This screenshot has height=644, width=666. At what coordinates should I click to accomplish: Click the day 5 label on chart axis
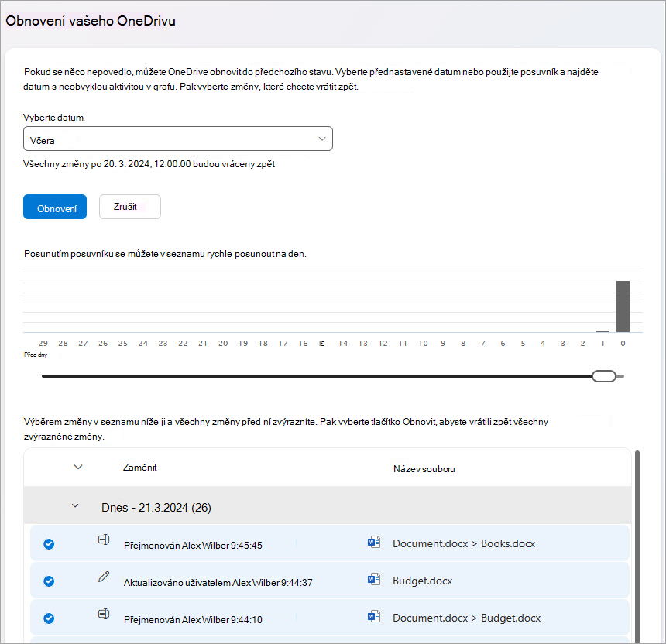click(523, 344)
